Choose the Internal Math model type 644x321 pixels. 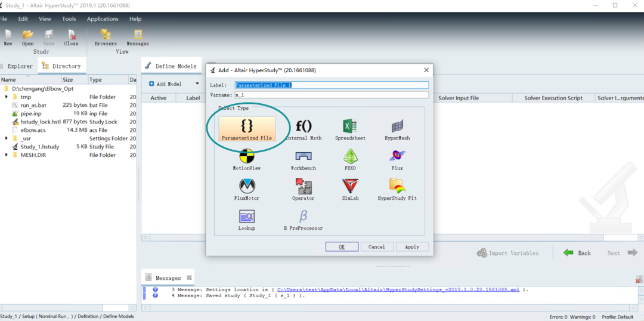[x=304, y=129]
